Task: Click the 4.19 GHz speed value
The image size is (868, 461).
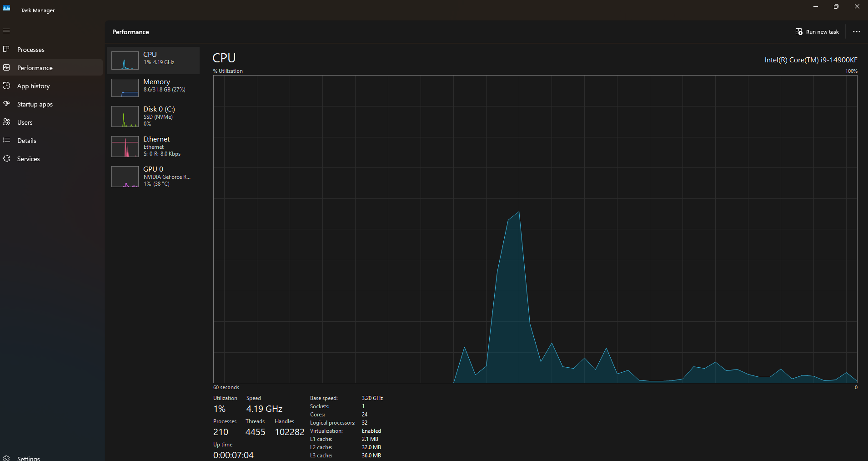Action: (x=264, y=409)
